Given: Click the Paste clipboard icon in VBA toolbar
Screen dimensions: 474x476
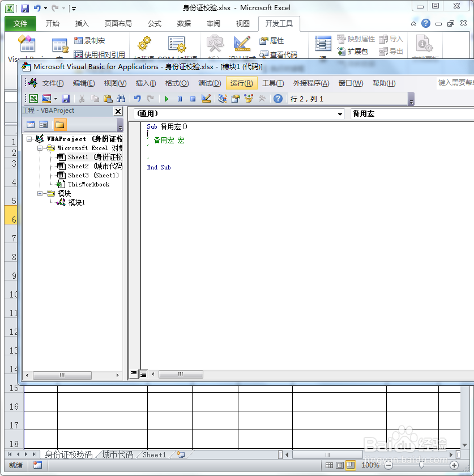Looking at the screenshot, I should 108,99.
